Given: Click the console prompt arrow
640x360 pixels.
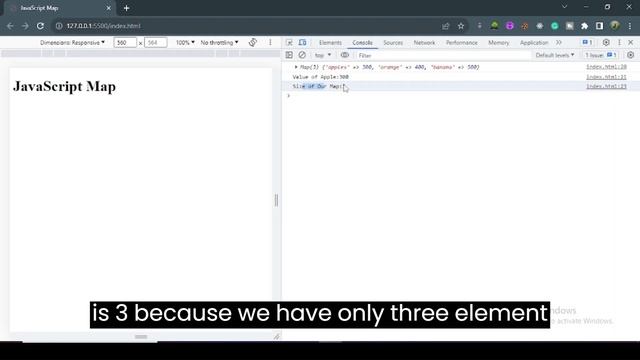Looking at the screenshot, I should pos(289,96).
